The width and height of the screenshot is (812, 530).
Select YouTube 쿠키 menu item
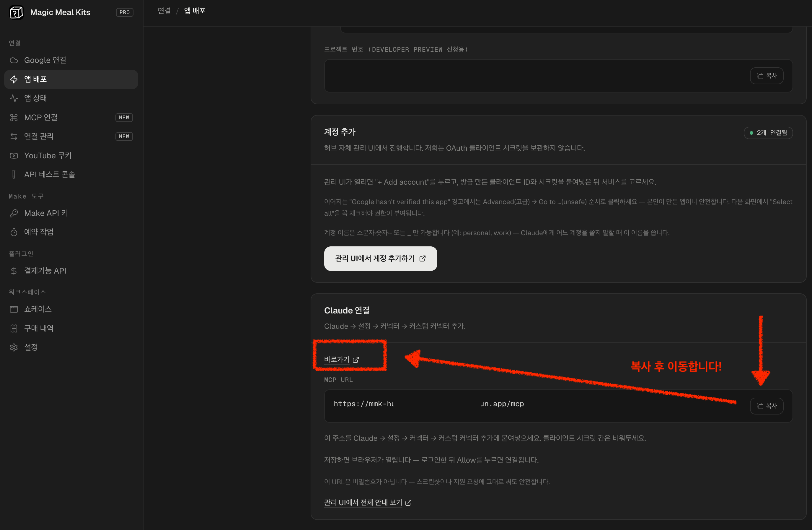71,156
